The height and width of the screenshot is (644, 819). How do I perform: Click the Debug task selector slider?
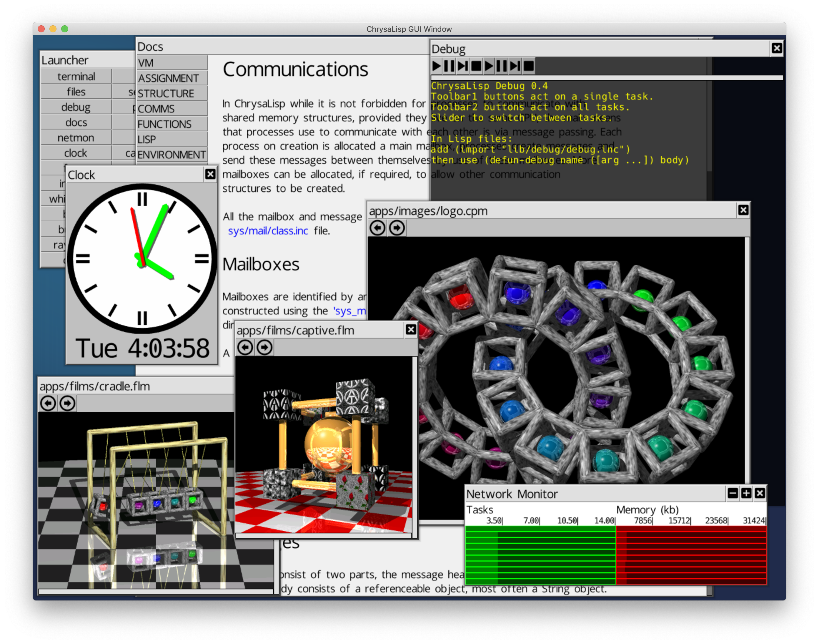(606, 78)
